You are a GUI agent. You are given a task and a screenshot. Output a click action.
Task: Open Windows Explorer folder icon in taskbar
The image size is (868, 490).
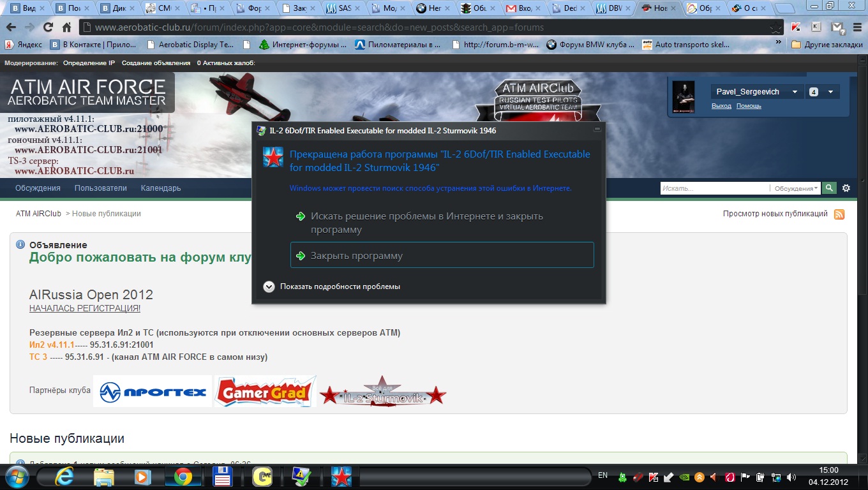pos(103,477)
